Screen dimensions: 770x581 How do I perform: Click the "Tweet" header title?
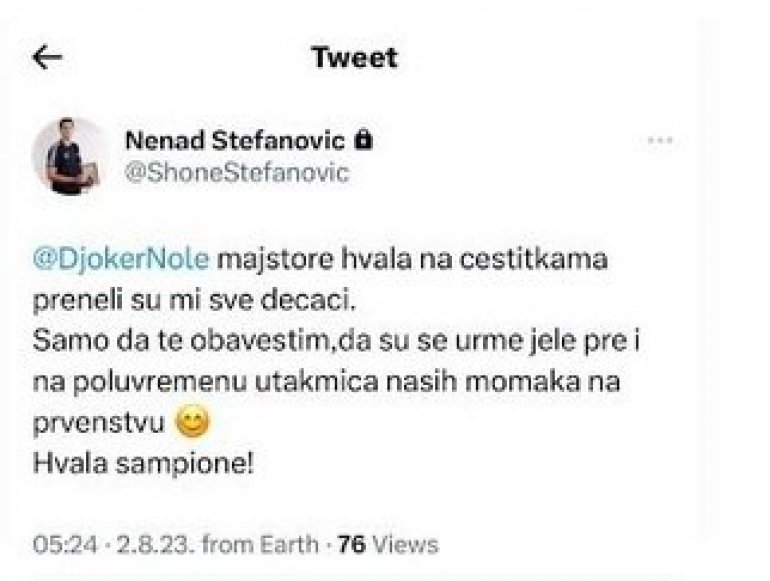pyautogui.click(x=354, y=58)
